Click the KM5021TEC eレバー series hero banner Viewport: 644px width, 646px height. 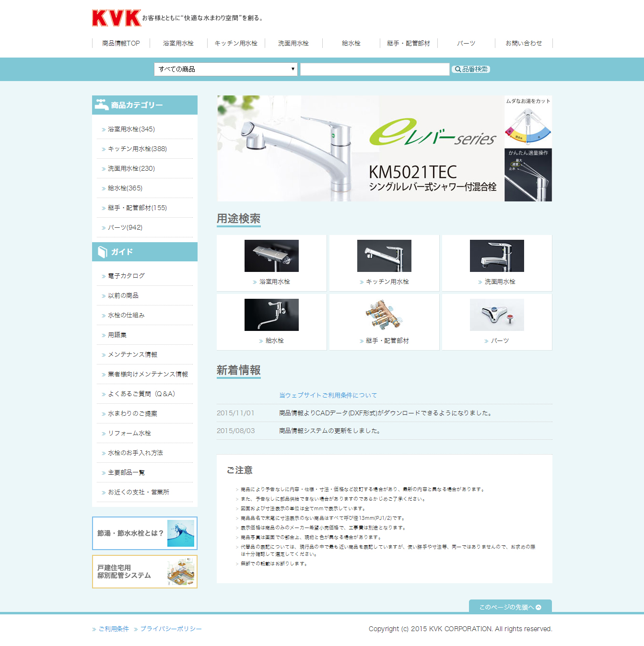[385, 148]
